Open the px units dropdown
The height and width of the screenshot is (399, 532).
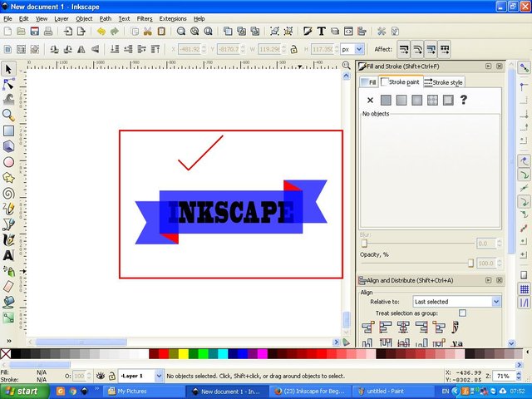(352, 49)
